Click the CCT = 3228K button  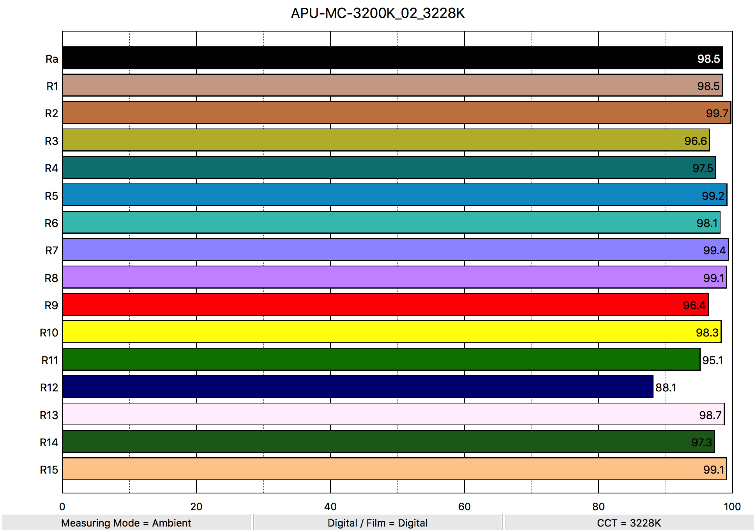click(629, 523)
